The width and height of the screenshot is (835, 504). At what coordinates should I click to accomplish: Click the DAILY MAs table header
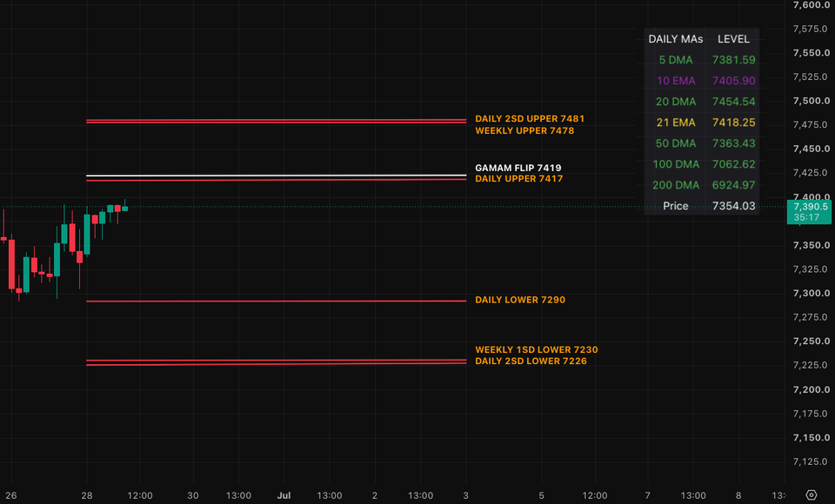(x=675, y=39)
